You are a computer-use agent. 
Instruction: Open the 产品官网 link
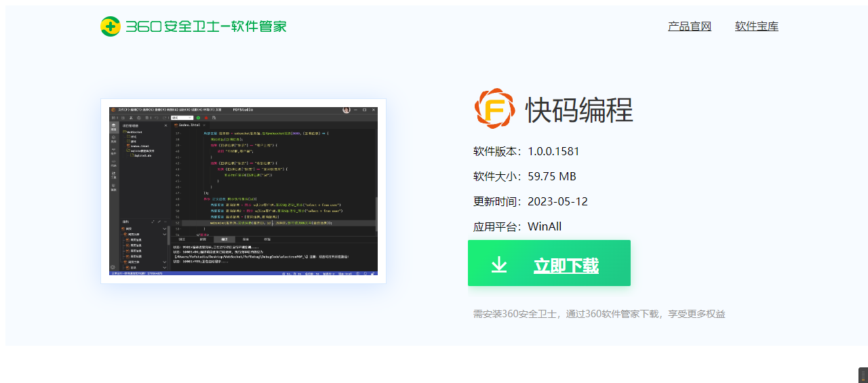[690, 26]
